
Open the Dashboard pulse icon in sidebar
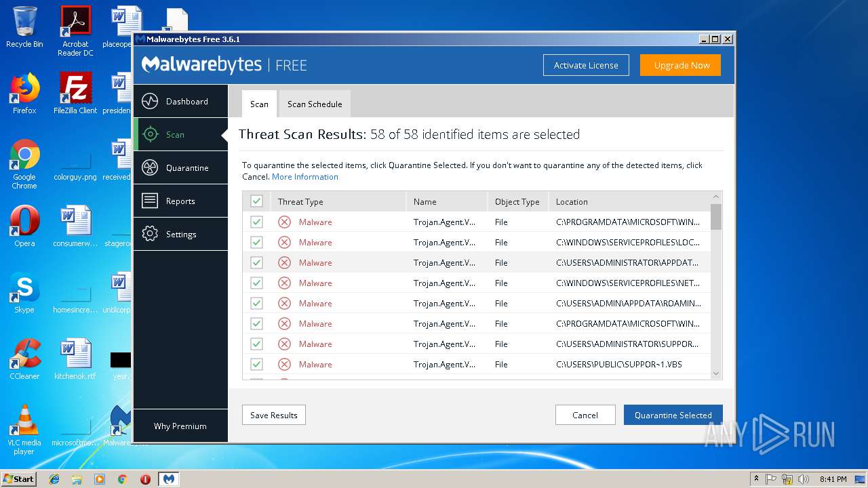tap(150, 102)
